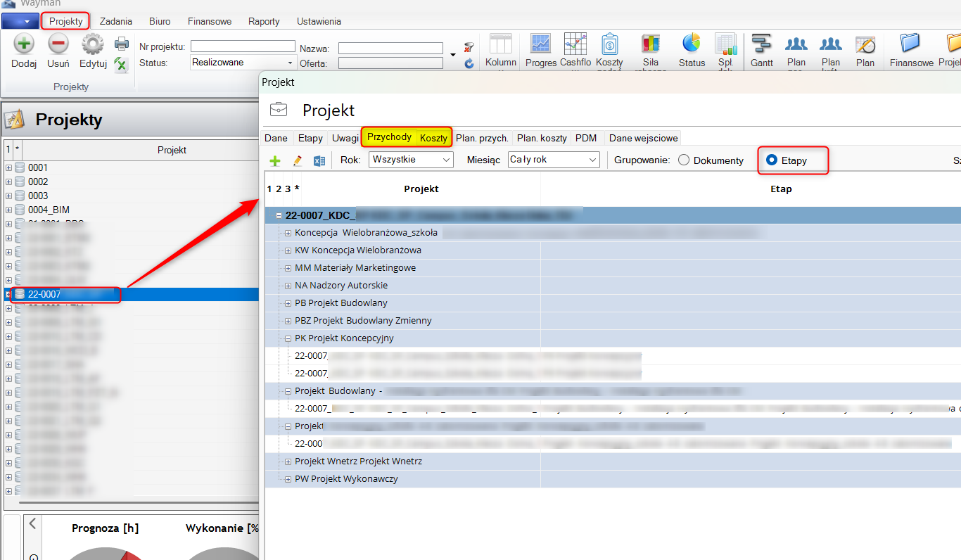Open the Koszty zadań icon
This screenshot has height=560, width=961.
609,44
